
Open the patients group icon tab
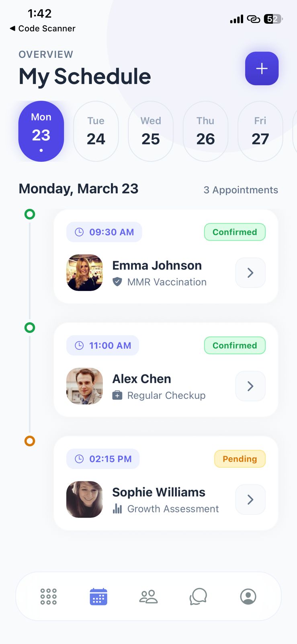pos(148,597)
